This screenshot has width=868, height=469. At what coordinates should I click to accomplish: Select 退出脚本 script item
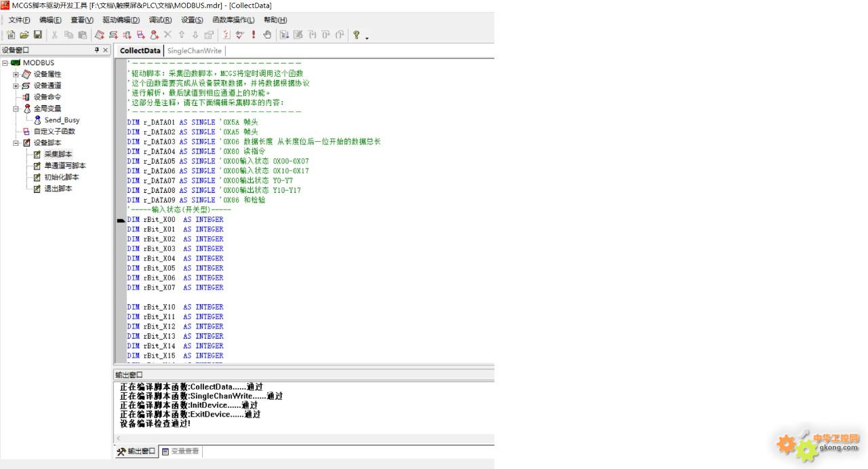(58, 189)
